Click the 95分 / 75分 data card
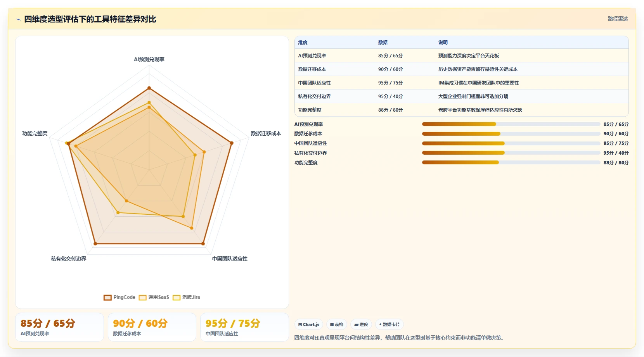The width and height of the screenshot is (644, 357). [244, 327]
